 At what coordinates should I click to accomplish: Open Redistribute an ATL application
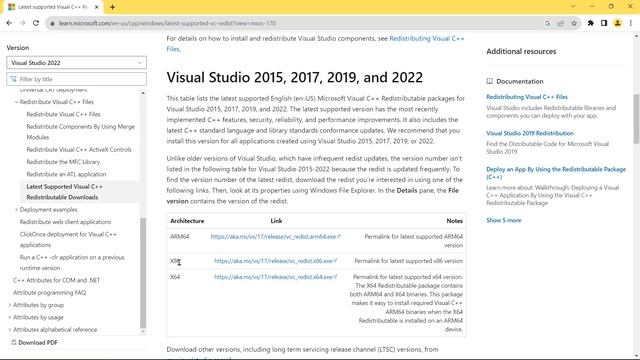(66, 174)
